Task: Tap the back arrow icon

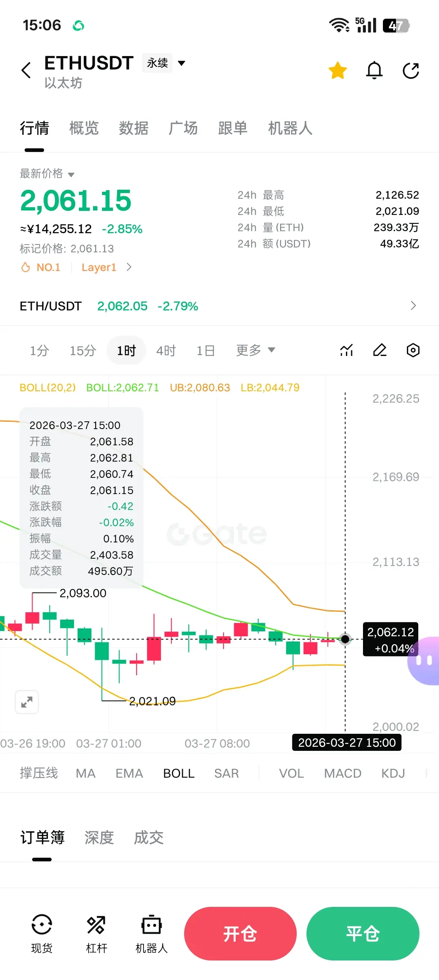Action: [26, 70]
